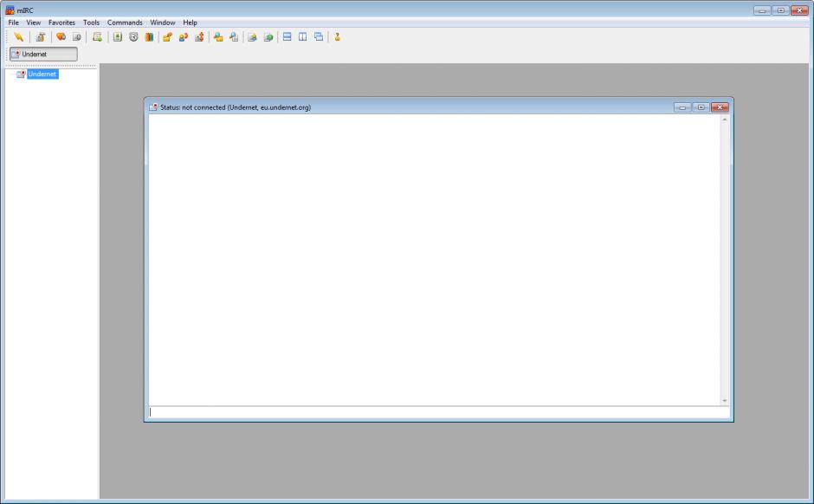
Task: Select Undernet in the tree sidebar
Action: click(42, 74)
